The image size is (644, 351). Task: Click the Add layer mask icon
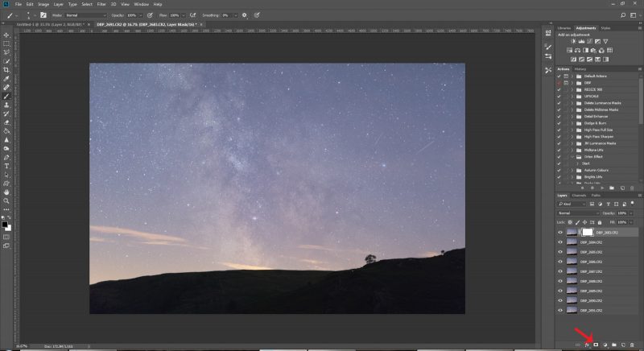[x=596, y=345]
